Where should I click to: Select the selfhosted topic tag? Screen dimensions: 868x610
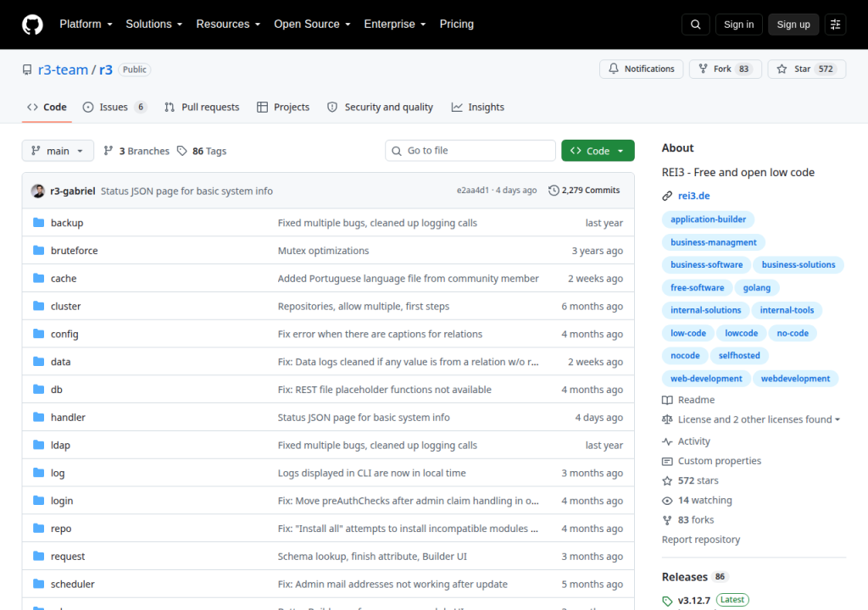pos(739,355)
